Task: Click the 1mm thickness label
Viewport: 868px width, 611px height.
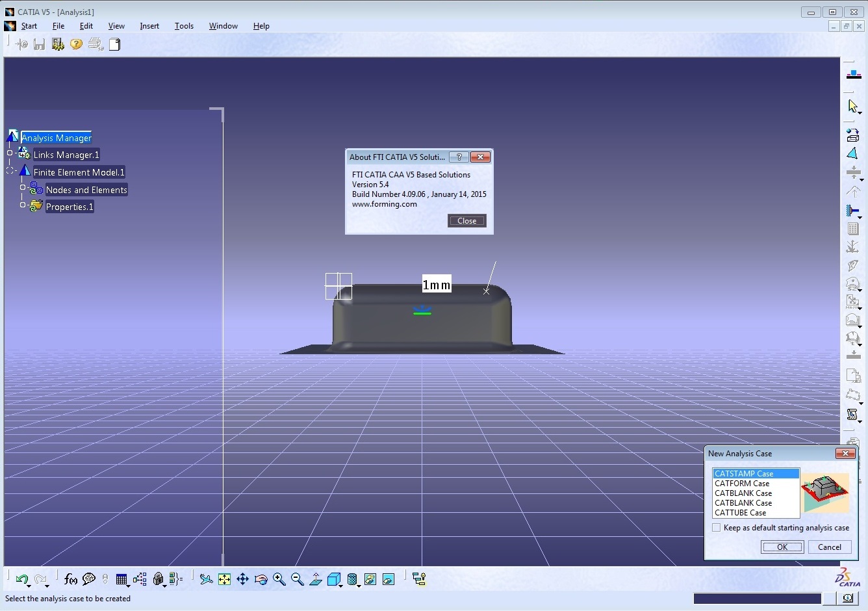Action: coord(437,285)
